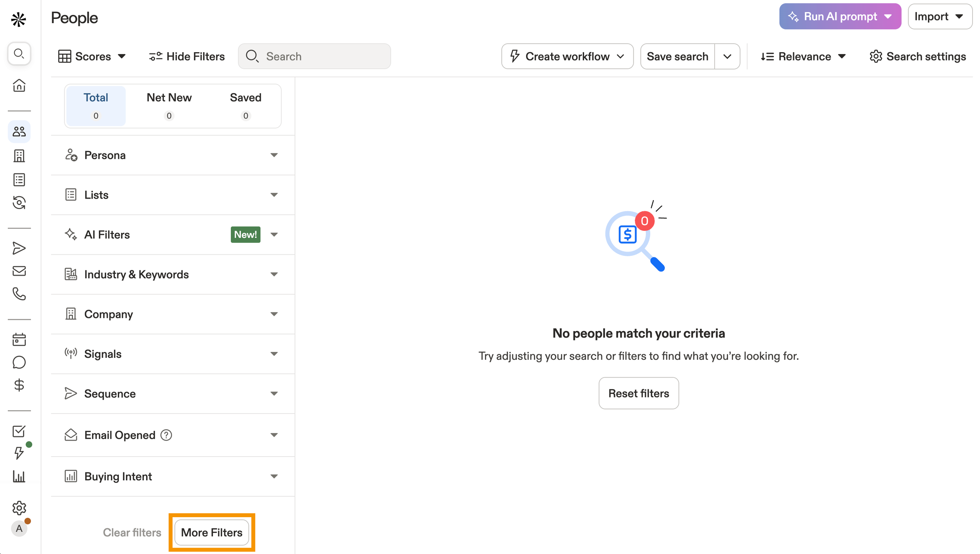Image resolution: width=980 pixels, height=554 pixels.
Task: Open Deals dollar icon in sidebar
Action: pyautogui.click(x=19, y=385)
